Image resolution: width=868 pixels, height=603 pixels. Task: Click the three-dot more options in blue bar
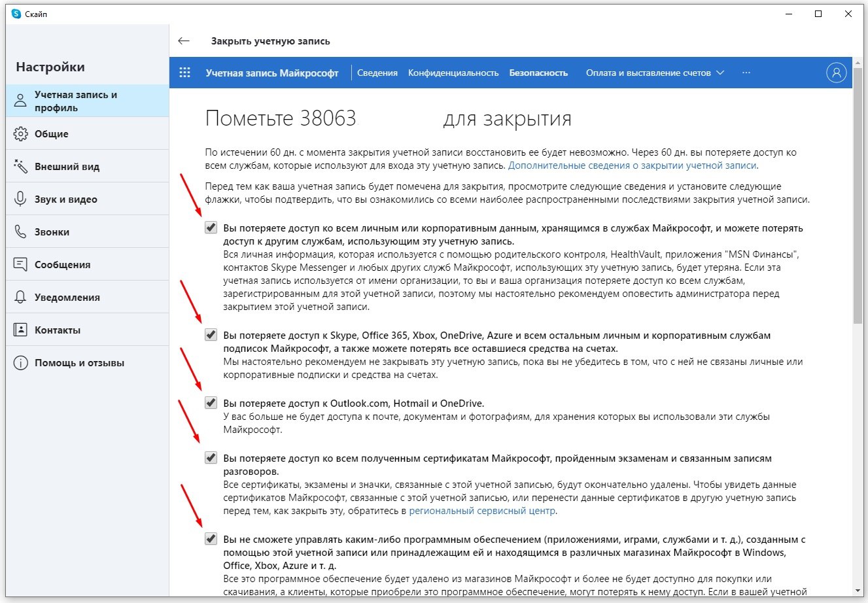746,73
